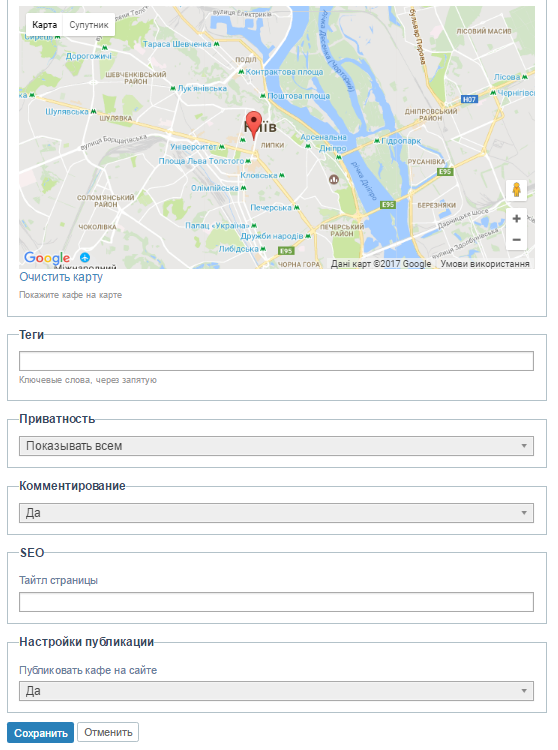Click the Отменить button
This screenshot has height=750, width=558.
108,732
